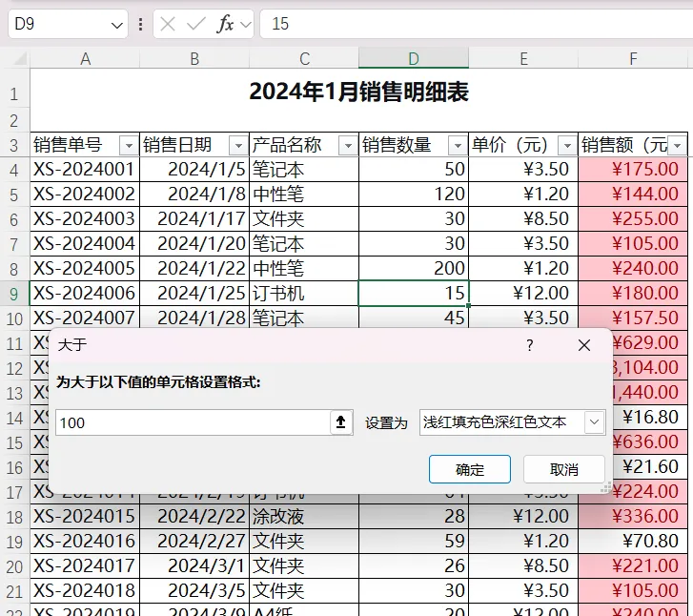Click 订书机 product cell
Screen dimensions: 693x616
coord(304,293)
